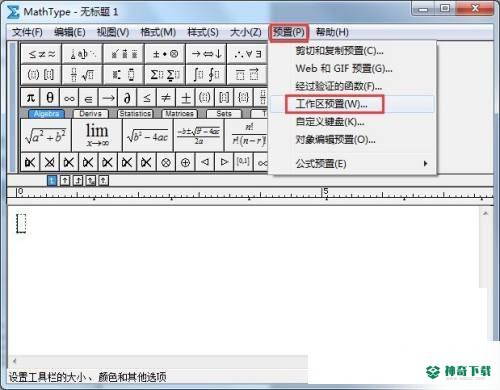Open the 格式(M) menu
500x390 pixels.
(x=158, y=32)
